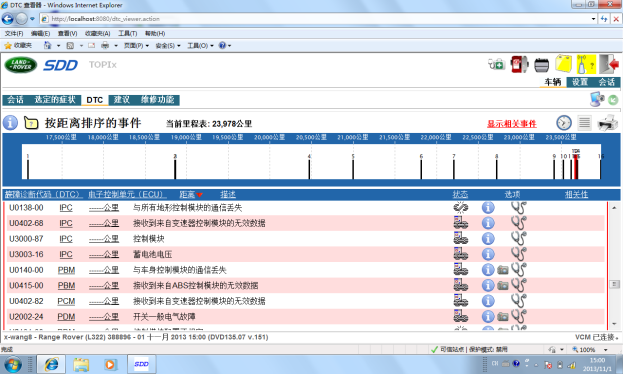Open the address bar history dropdown
Screen dimensions: 623x374
tap(593, 19)
